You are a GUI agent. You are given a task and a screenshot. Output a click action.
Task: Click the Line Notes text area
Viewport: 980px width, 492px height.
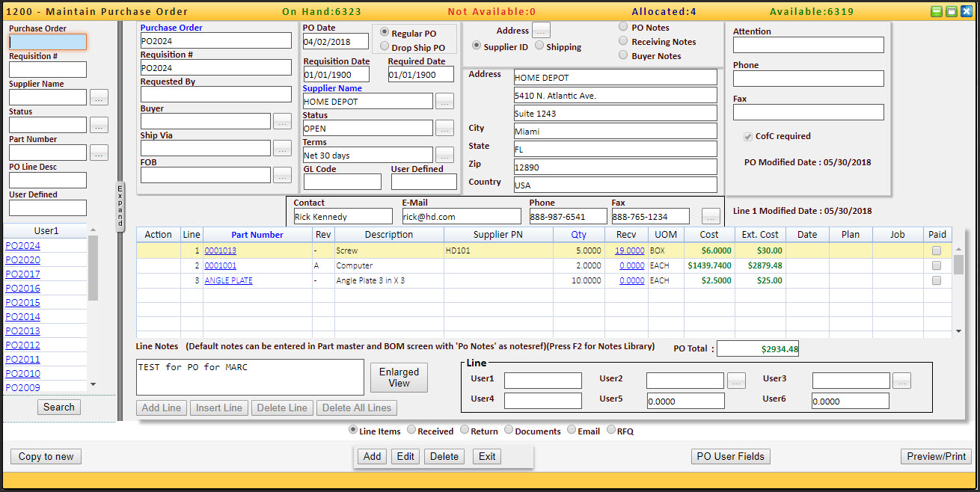point(250,377)
